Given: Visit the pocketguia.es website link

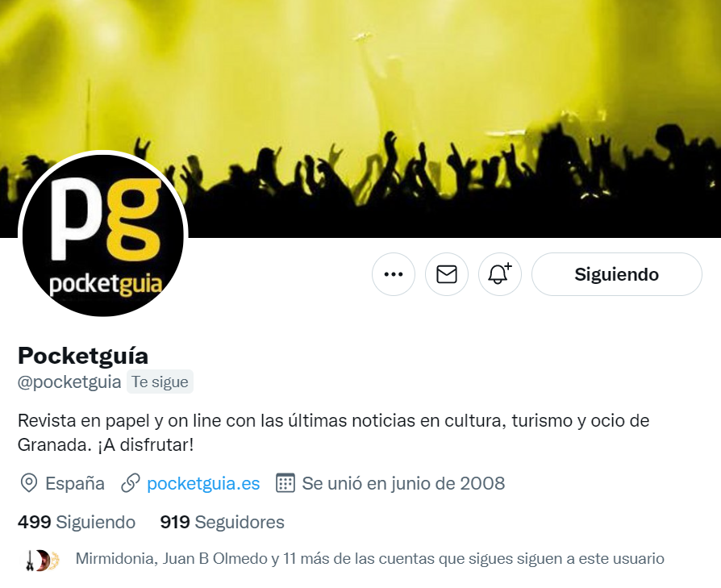Looking at the screenshot, I should click(203, 484).
